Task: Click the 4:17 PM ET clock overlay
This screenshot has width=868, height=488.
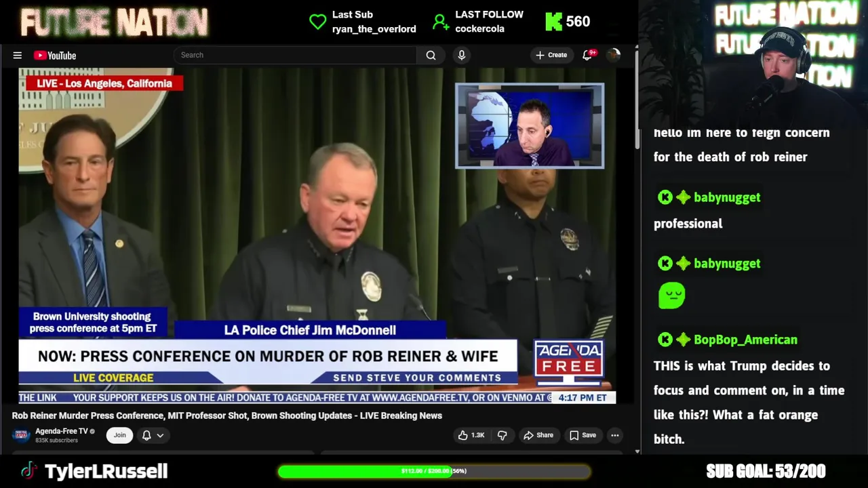Action: pyautogui.click(x=583, y=398)
